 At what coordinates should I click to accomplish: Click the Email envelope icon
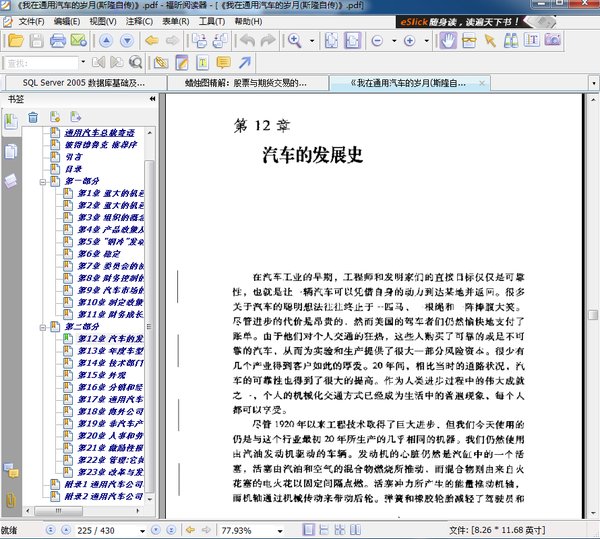tap(80, 41)
